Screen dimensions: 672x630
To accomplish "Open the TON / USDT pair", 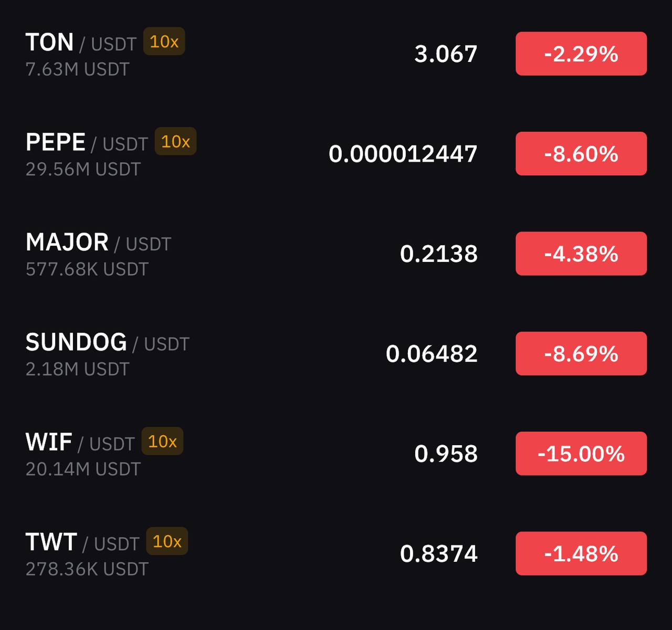I will click(x=336, y=54).
